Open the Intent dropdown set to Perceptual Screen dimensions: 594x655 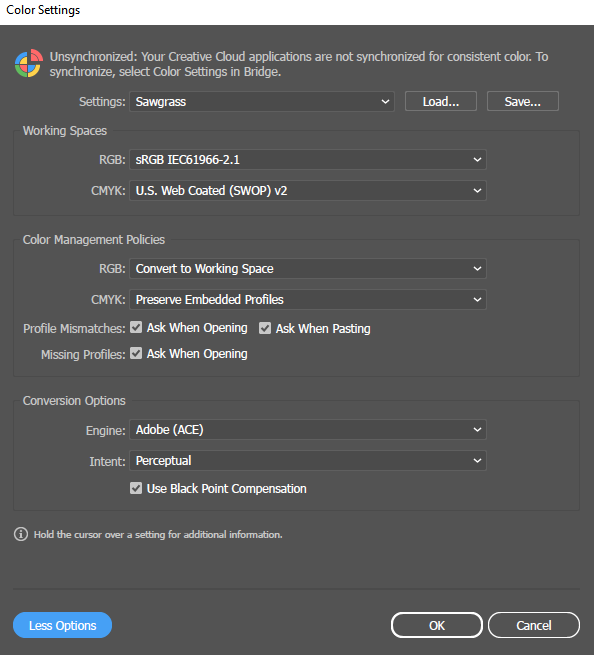[308, 461]
